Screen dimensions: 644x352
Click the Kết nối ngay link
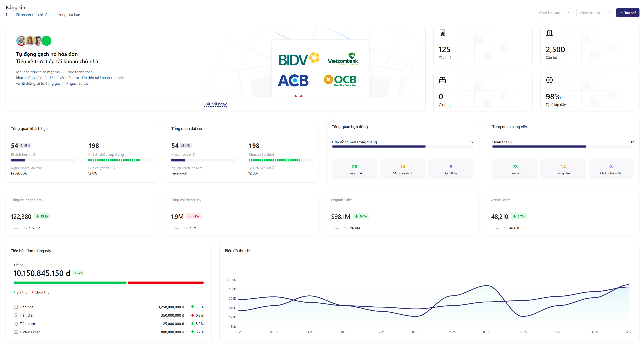[215, 104]
